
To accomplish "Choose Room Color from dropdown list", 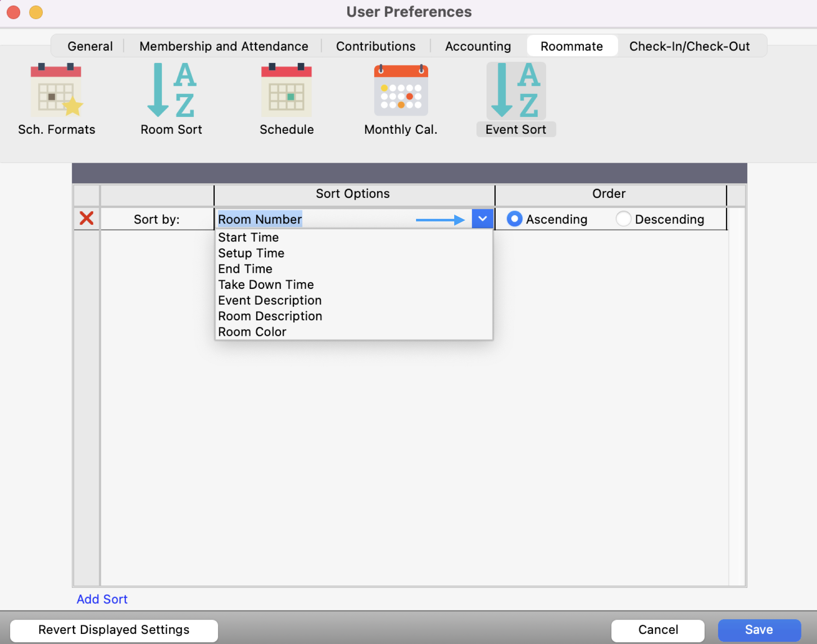I will point(252,332).
